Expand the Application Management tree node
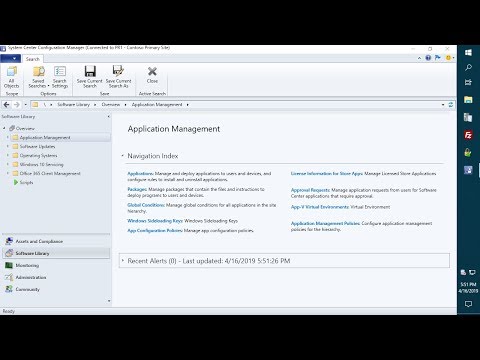Screen dimensions: 480x360 [x=8, y=137]
